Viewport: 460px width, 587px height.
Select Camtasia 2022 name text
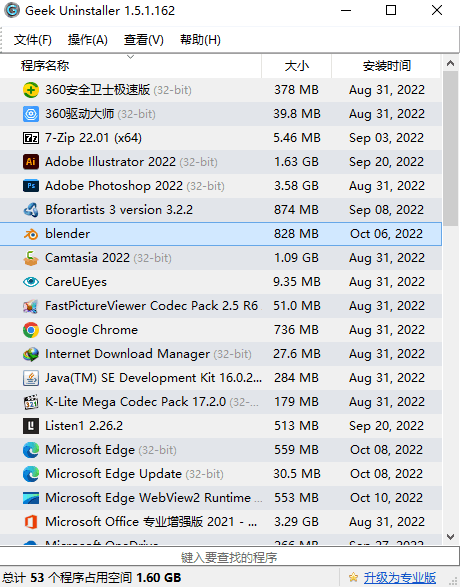[87, 258]
